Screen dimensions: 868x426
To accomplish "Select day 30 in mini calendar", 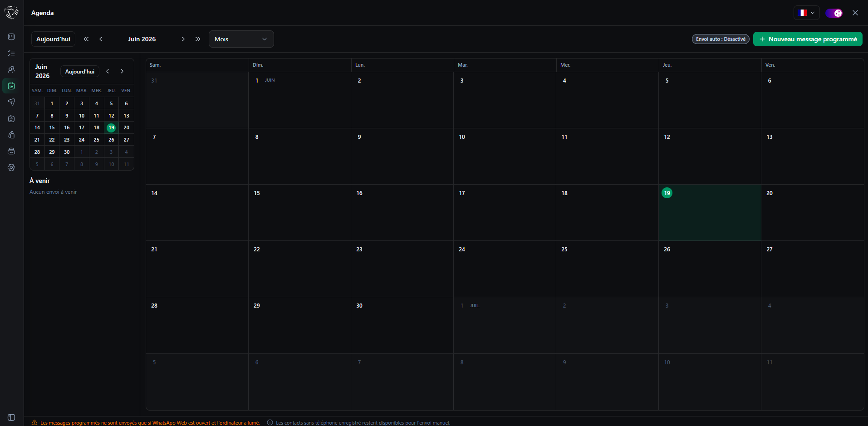I will 67,152.
